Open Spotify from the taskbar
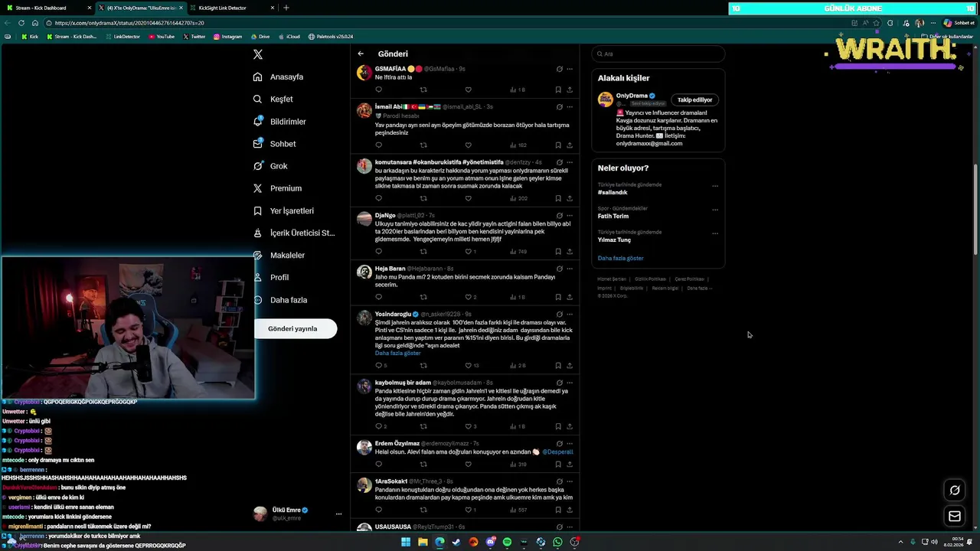This screenshot has height=551, width=980. (507, 542)
